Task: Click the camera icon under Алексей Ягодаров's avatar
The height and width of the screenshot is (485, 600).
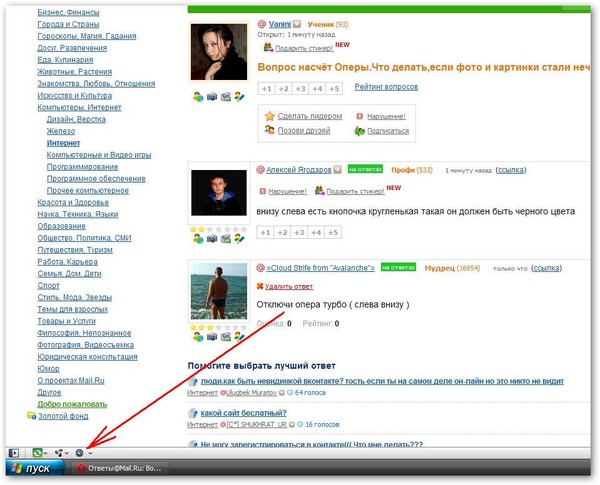Action: [x=212, y=239]
